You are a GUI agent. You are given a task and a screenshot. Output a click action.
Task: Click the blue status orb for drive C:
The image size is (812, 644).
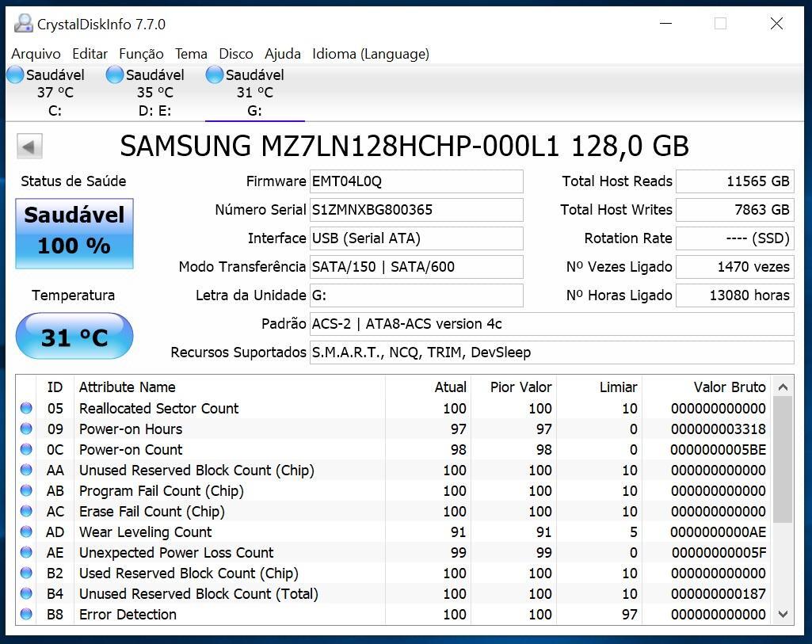click(15, 75)
